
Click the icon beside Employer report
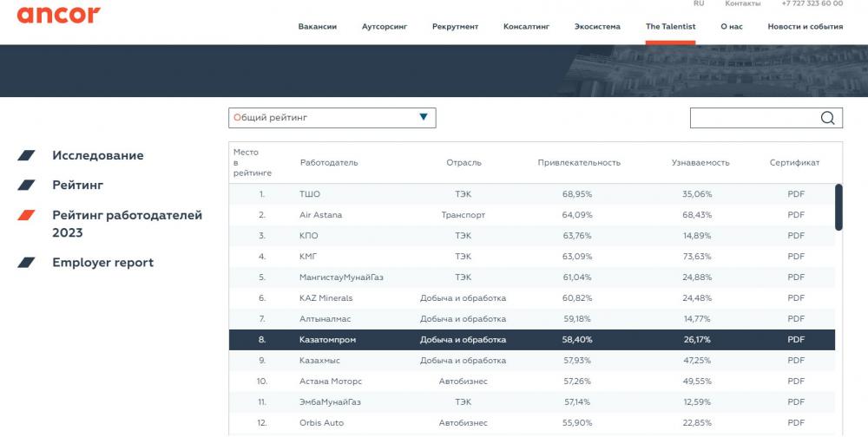pos(27,263)
